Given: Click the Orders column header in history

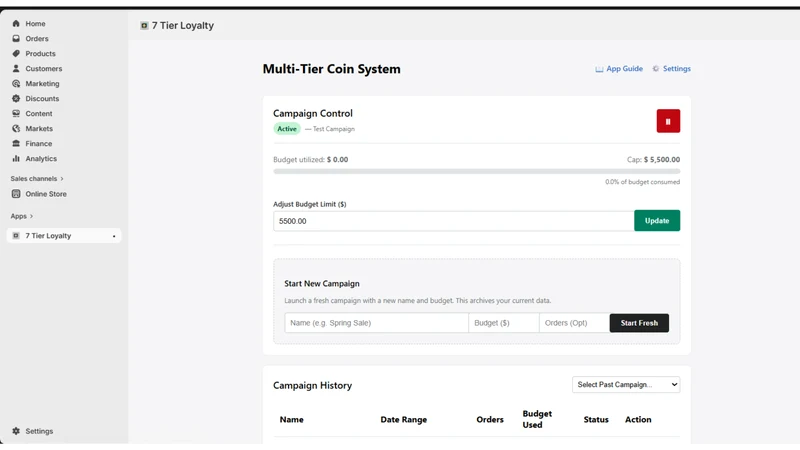Looking at the screenshot, I should click(x=490, y=419).
